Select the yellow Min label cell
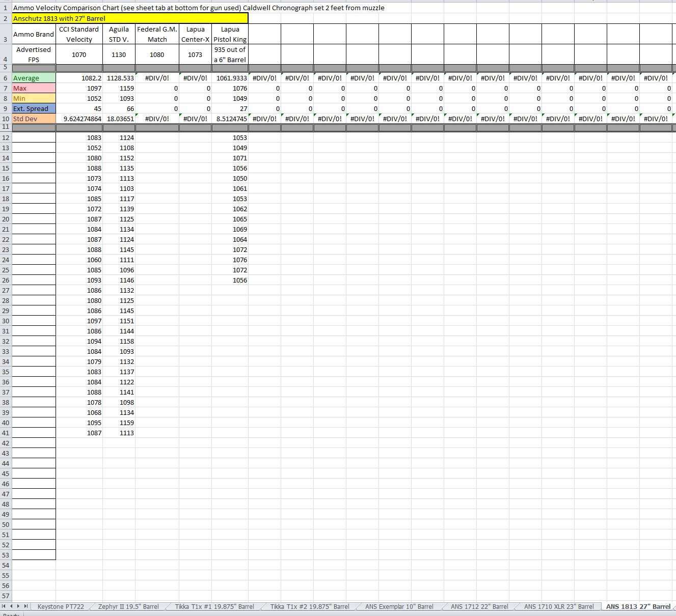This screenshot has width=676, height=616. pos(34,98)
